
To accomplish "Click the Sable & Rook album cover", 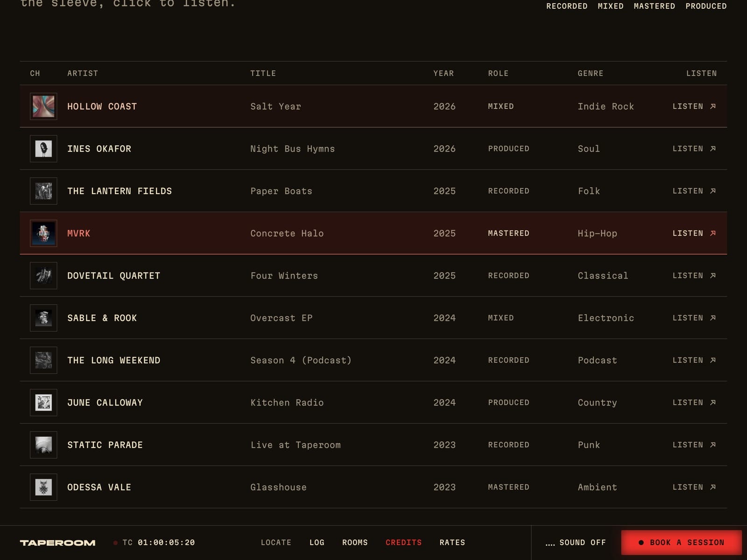I will pyautogui.click(x=43, y=318).
